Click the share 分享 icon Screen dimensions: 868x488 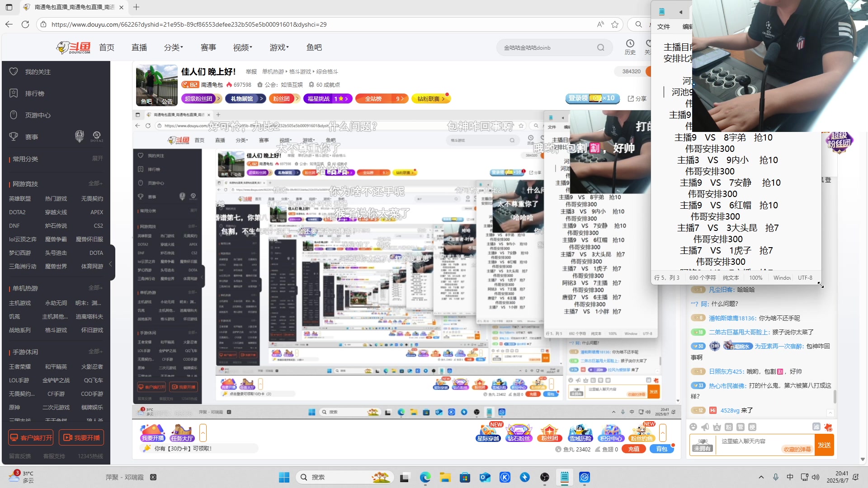pos(637,99)
